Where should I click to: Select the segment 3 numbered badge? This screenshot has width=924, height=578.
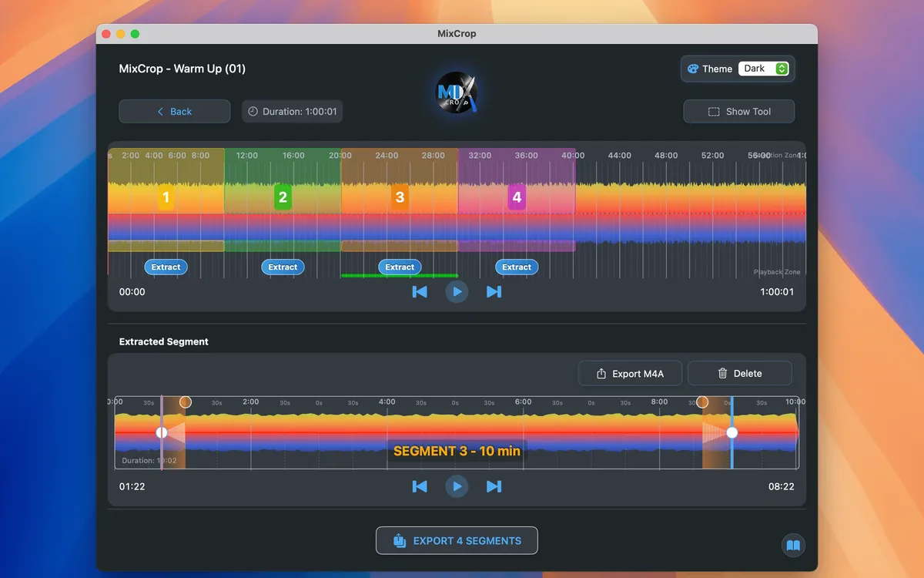pos(399,197)
